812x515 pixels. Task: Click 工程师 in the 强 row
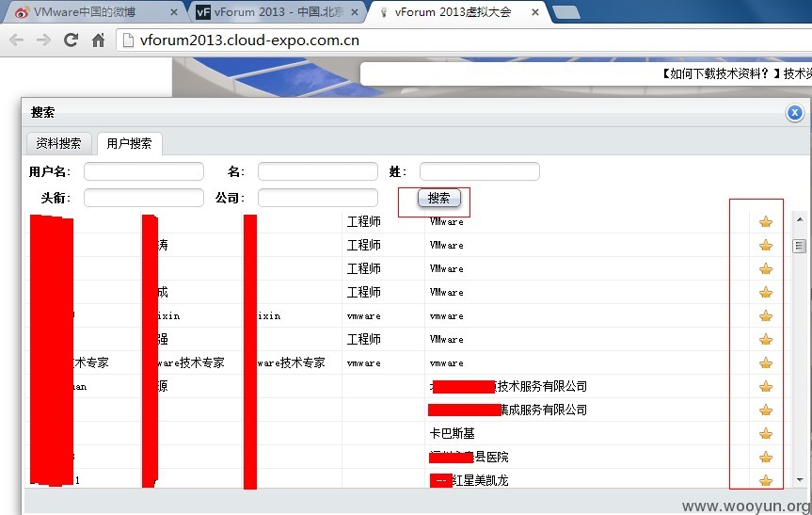coord(364,339)
